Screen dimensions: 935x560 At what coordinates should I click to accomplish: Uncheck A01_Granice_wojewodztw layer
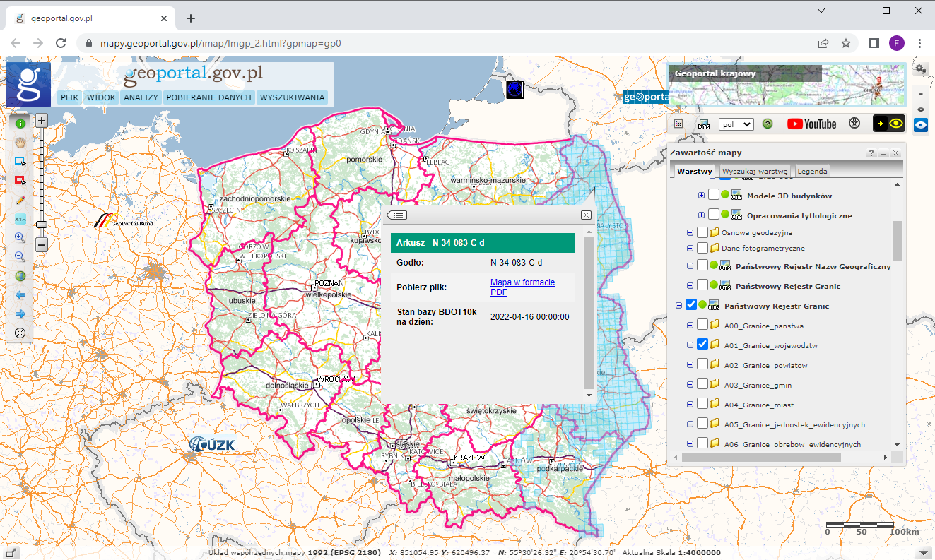pyautogui.click(x=702, y=345)
